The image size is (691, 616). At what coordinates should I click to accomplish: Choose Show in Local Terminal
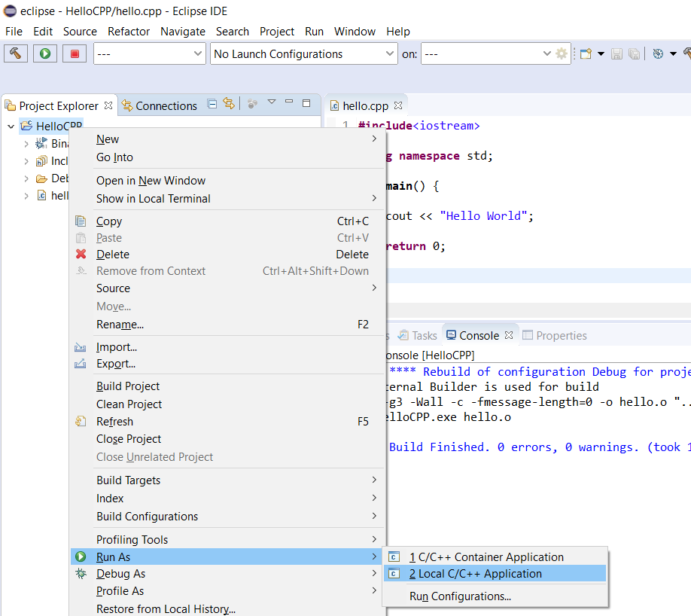click(227, 198)
